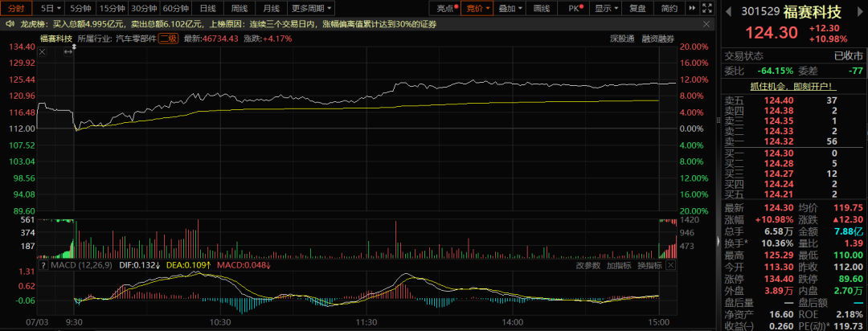The width and height of the screenshot is (868, 331).
Task: Open 抓住机会,即刻开户 account link
Action: pos(794,87)
